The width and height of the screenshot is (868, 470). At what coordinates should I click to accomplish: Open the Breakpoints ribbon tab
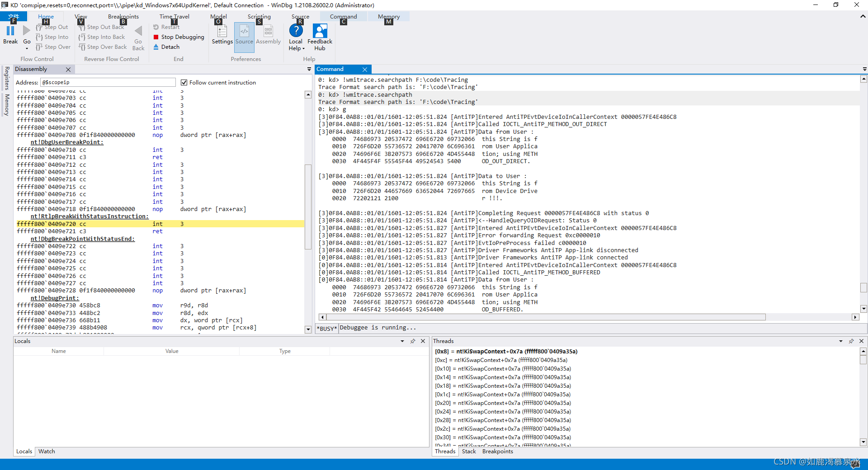coord(123,17)
